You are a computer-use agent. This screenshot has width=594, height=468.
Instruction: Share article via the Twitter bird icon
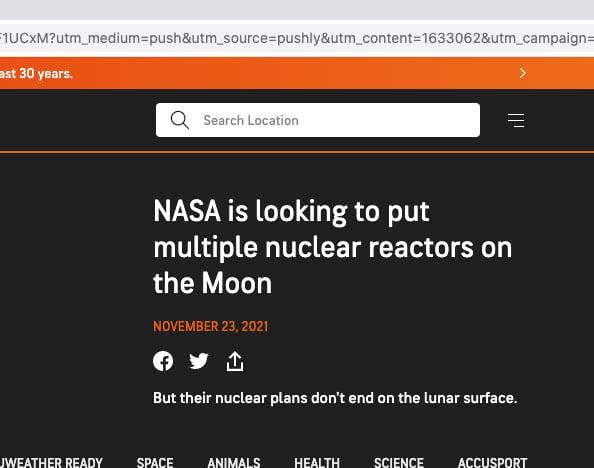pos(199,361)
